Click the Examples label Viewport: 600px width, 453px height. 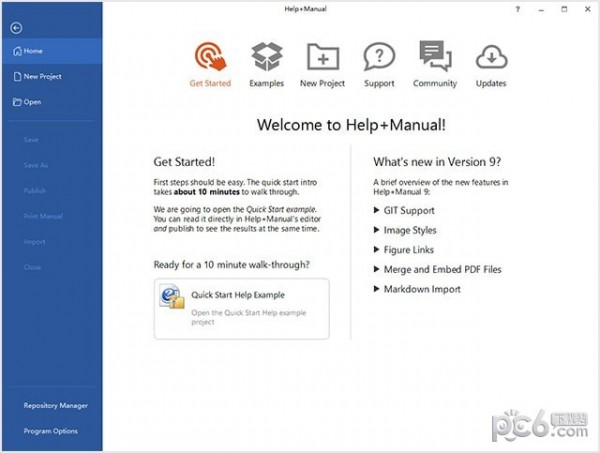pyautogui.click(x=267, y=83)
